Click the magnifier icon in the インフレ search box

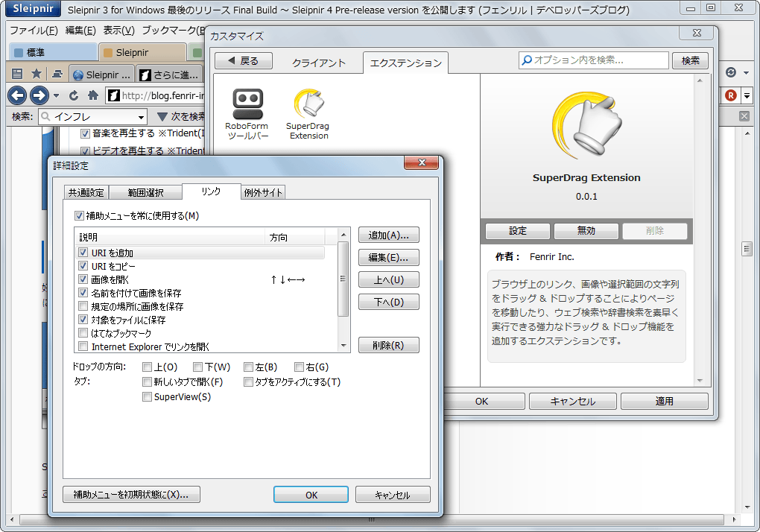[45, 117]
